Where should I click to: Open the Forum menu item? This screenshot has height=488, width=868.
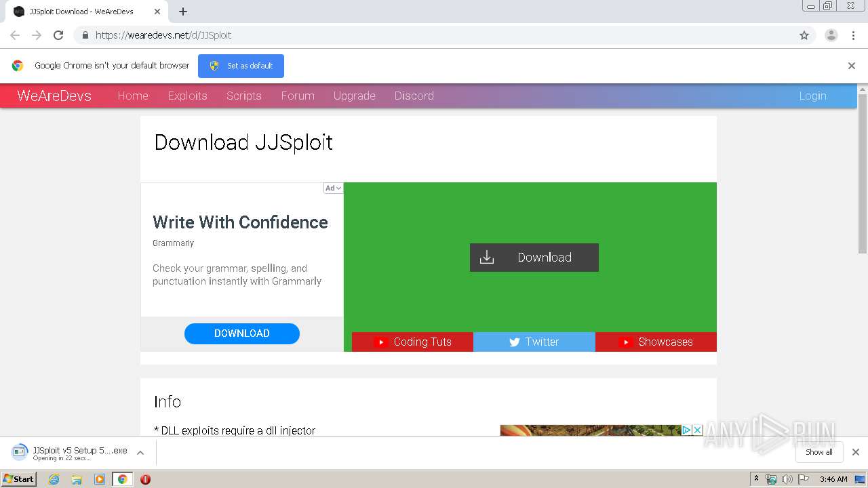coord(298,96)
